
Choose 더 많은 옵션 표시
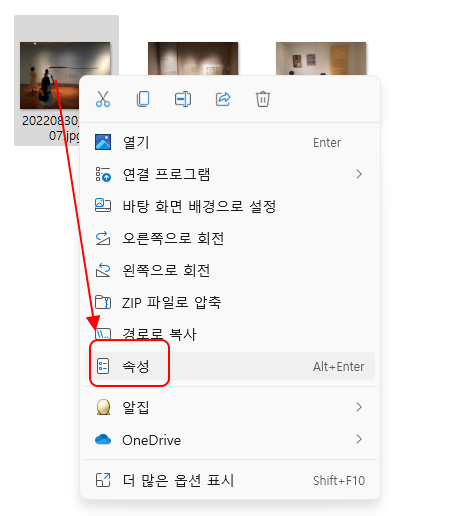pyautogui.click(x=230, y=480)
